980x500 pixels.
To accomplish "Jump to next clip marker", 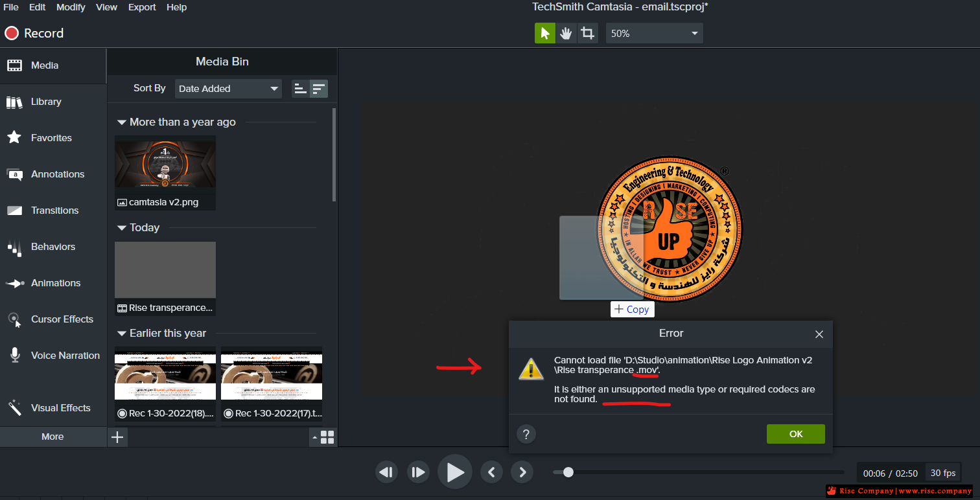I will pos(522,472).
